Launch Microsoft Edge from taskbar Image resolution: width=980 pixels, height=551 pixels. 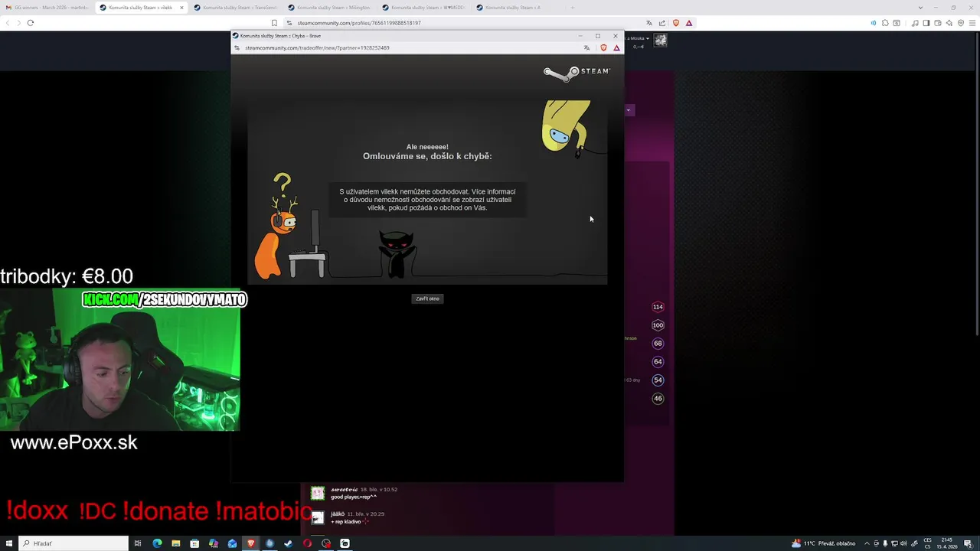coord(157,543)
